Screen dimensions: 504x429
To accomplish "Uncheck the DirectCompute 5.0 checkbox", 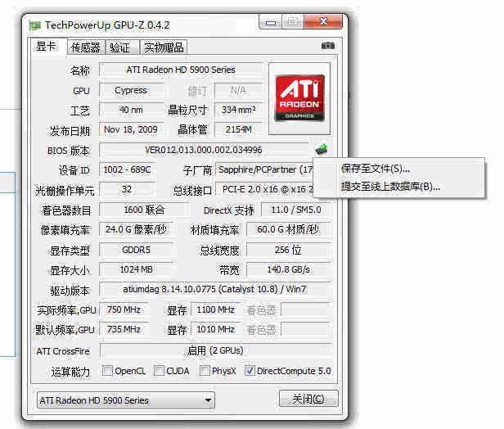I will [x=250, y=371].
